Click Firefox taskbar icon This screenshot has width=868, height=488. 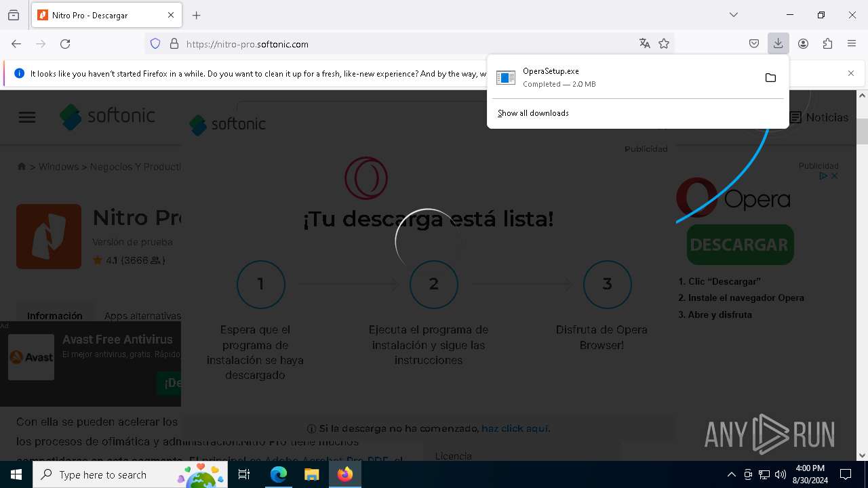click(345, 474)
